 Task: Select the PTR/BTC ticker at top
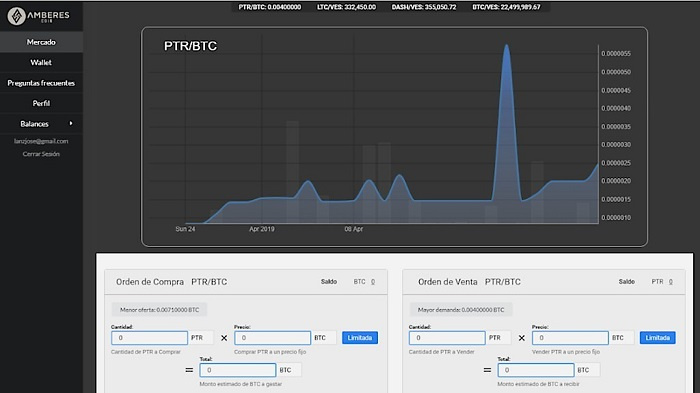tap(270, 7)
